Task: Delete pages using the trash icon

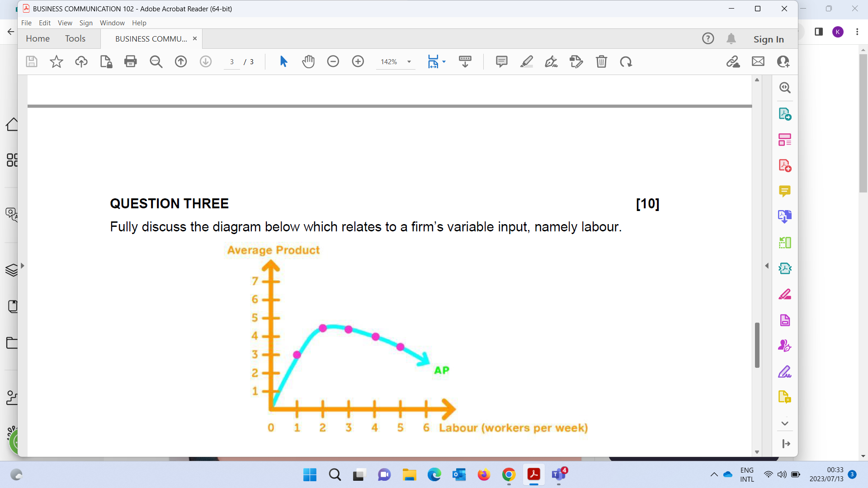Action: click(x=602, y=61)
